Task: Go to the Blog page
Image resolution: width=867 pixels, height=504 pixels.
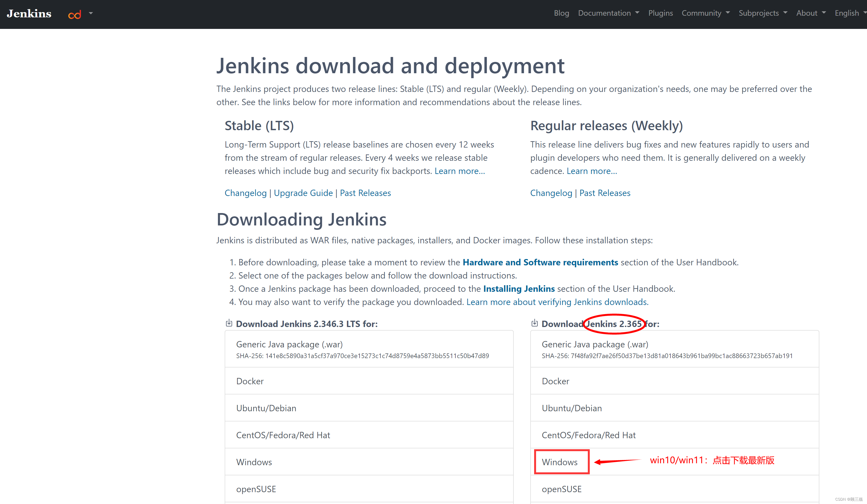Action: point(561,13)
